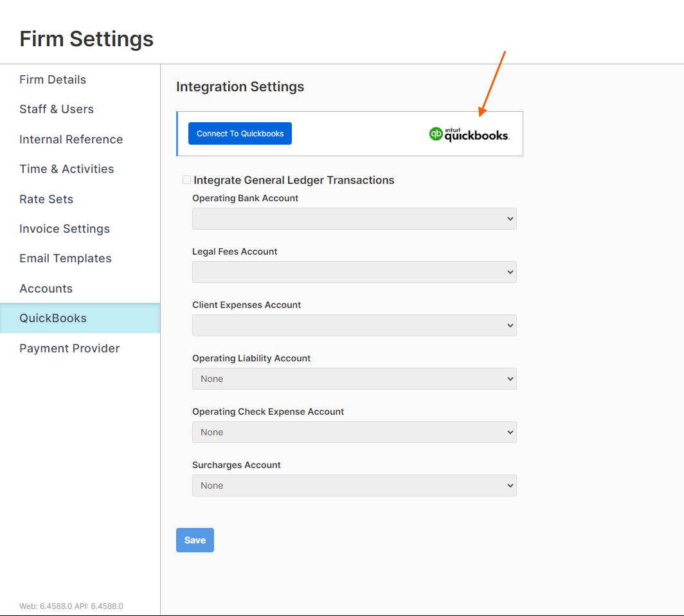Image resolution: width=684 pixels, height=616 pixels.
Task: Click the Client Expenses Account label
Action: coord(246,305)
